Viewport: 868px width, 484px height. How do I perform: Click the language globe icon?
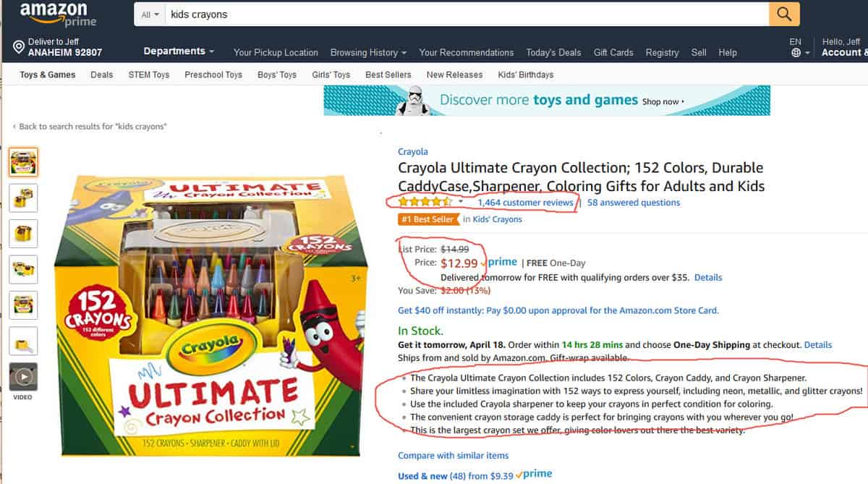[x=796, y=53]
